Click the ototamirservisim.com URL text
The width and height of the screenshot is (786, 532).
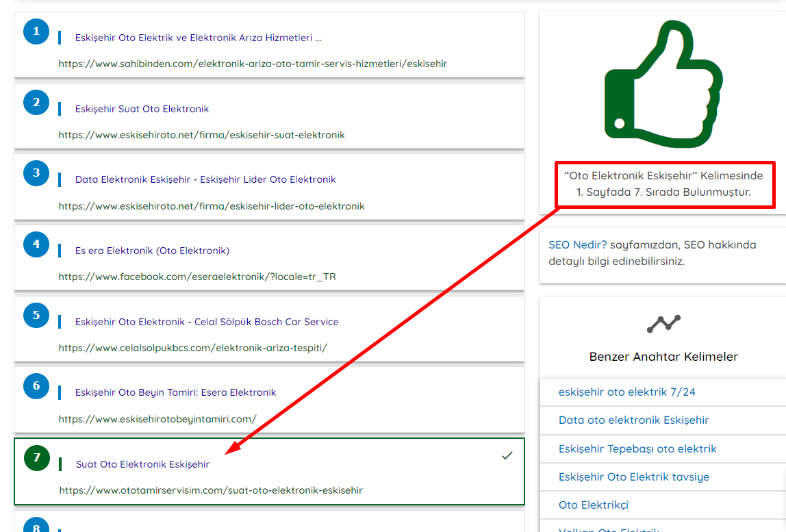click(x=211, y=490)
